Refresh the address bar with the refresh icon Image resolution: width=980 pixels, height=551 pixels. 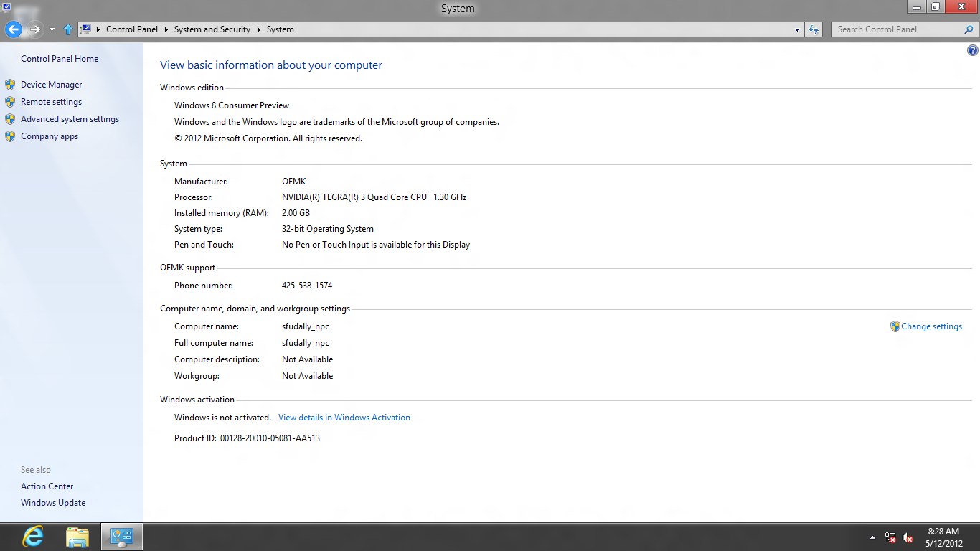(x=814, y=29)
